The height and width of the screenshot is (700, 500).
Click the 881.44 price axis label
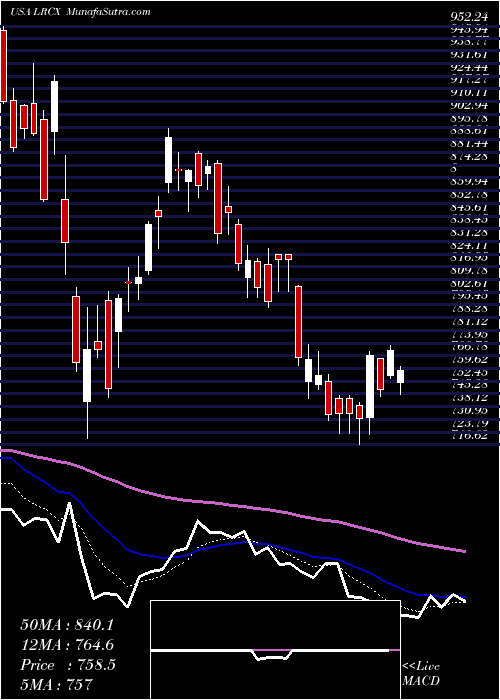point(467,144)
